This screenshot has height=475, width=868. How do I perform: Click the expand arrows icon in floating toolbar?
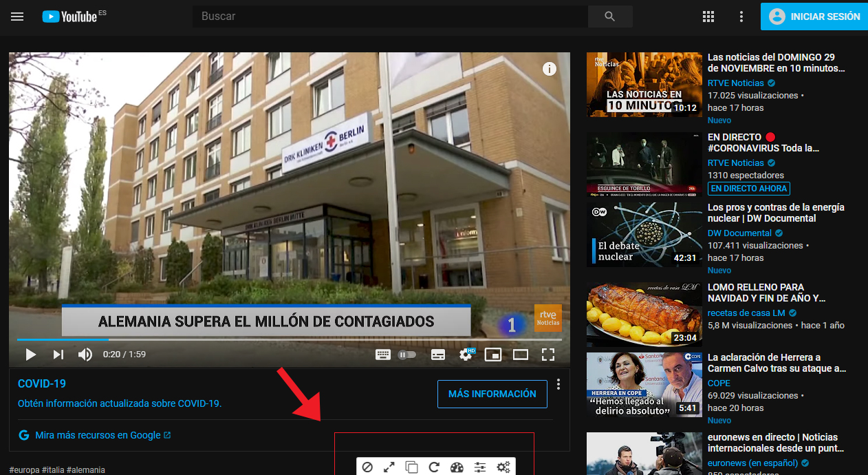(x=389, y=467)
